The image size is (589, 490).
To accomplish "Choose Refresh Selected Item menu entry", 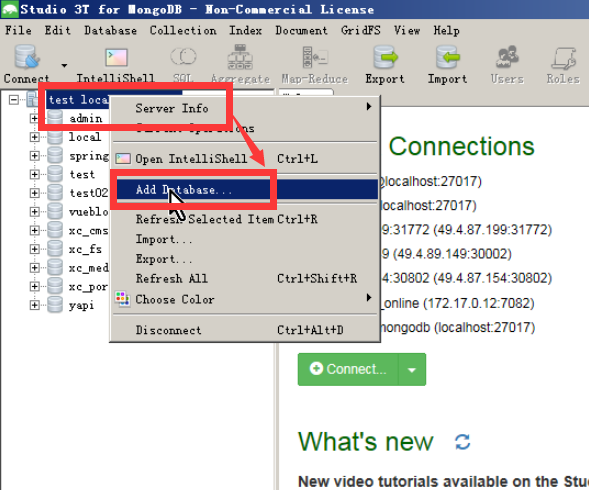I will [x=245, y=219].
